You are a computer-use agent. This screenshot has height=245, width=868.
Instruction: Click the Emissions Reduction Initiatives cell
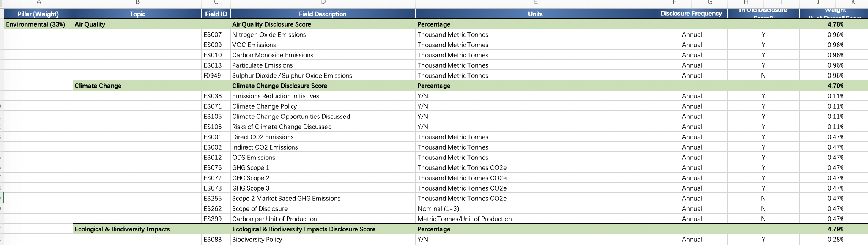pyautogui.click(x=275, y=96)
